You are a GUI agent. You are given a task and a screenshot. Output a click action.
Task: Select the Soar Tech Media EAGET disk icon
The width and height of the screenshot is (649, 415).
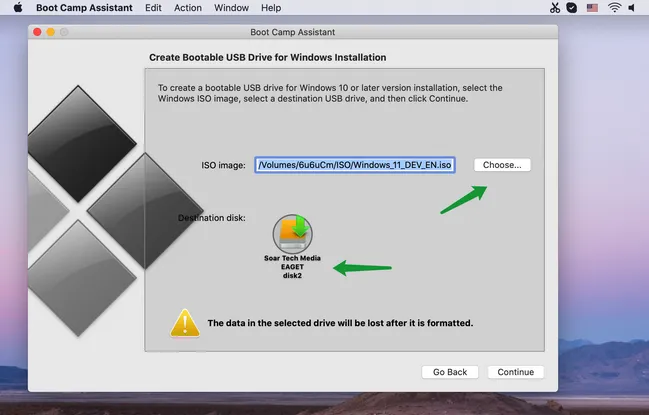(x=292, y=232)
